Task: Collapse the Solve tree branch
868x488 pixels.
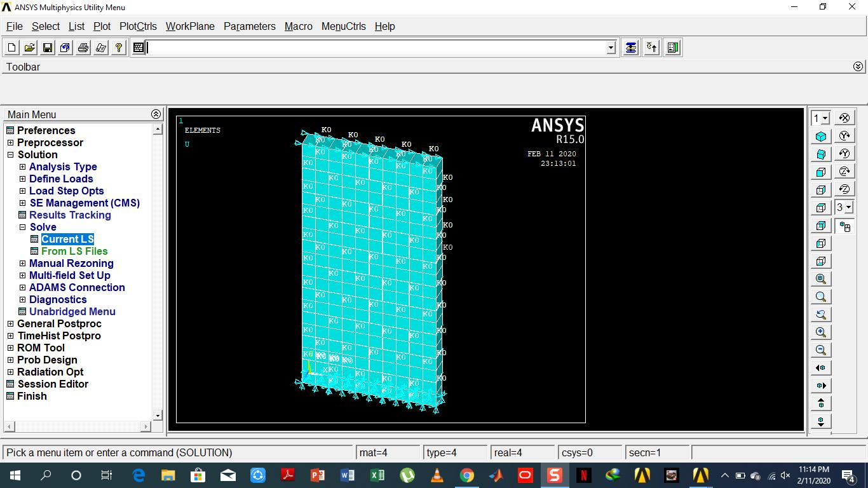Action: pyautogui.click(x=22, y=227)
